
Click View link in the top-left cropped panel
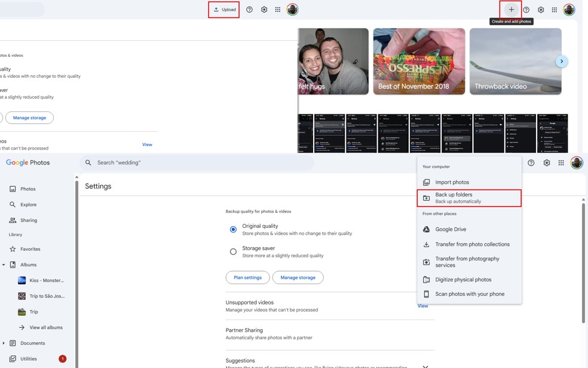pos(147,145)
